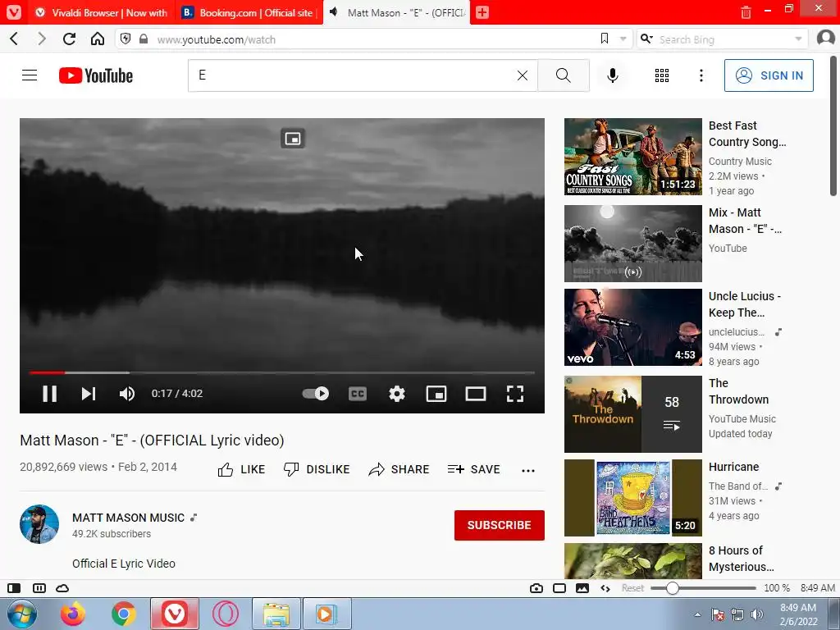This screenshot has width=840, height=630.
Task: Open page actions code icon
Action: coord(605,588)
